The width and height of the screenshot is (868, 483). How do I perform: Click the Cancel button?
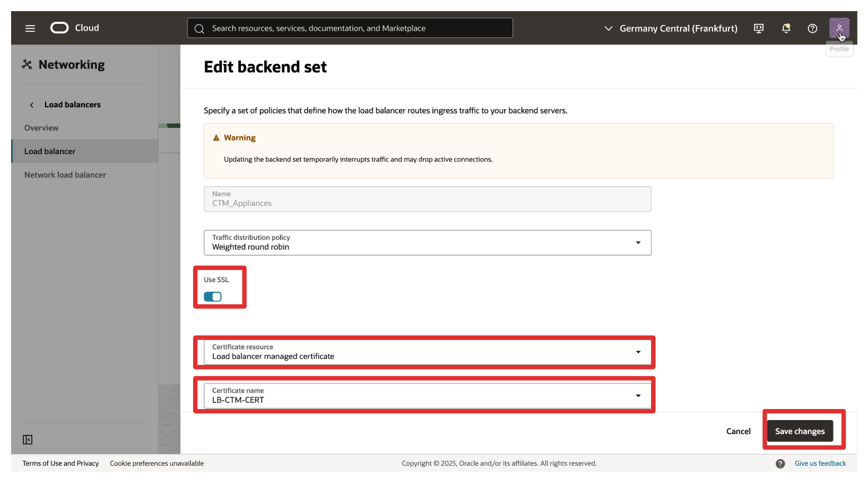(x=738, y=431)
